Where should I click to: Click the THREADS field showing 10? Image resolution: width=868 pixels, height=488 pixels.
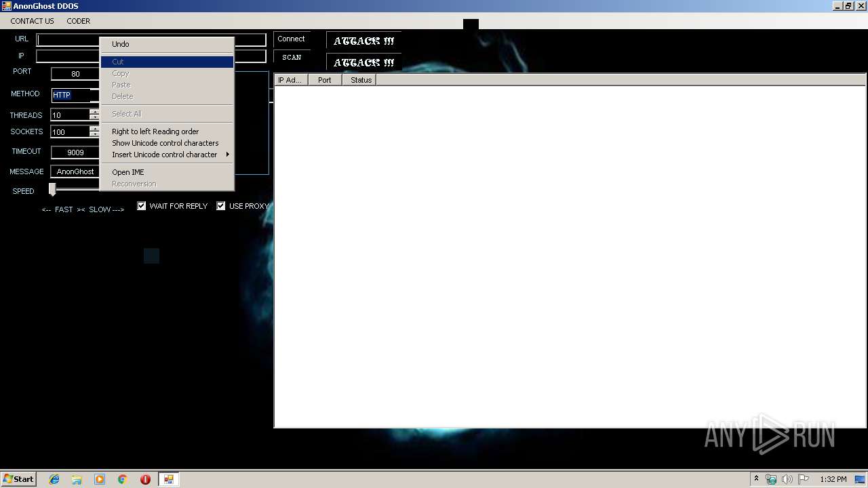(x=71, y=115)
